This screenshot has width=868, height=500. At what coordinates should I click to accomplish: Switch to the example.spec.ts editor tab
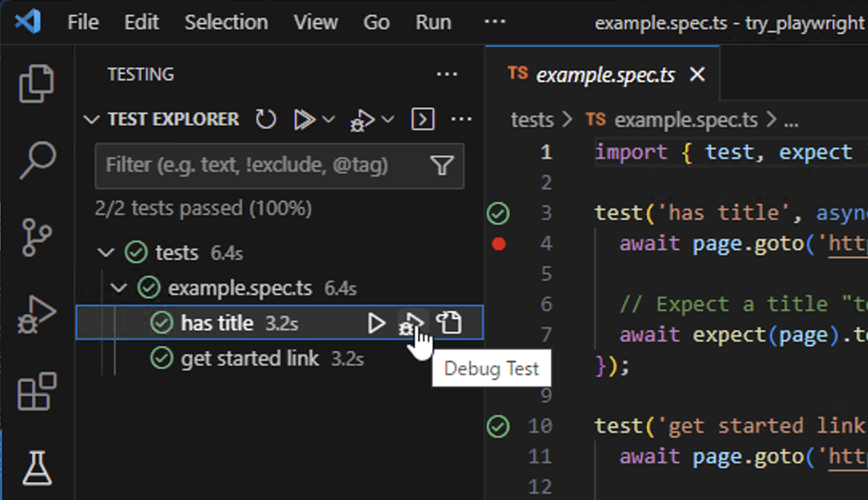coord(606,74)
